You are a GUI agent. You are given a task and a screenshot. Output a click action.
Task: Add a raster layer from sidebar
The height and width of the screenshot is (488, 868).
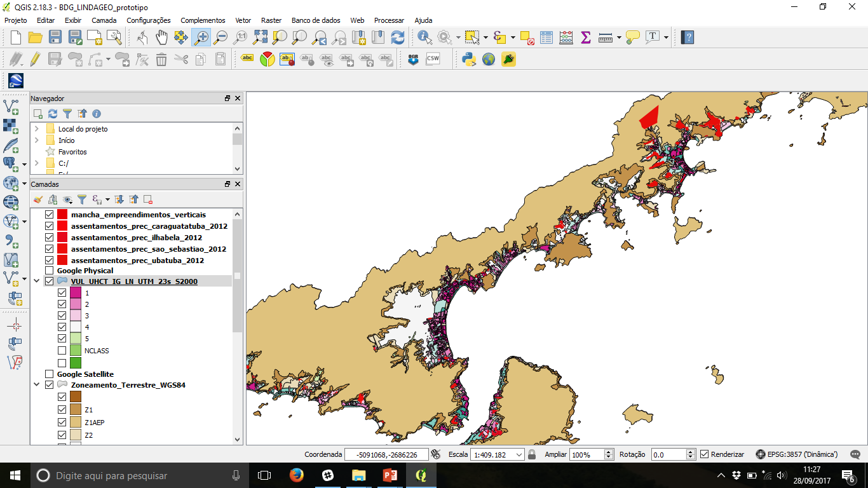tap(11, 125)
